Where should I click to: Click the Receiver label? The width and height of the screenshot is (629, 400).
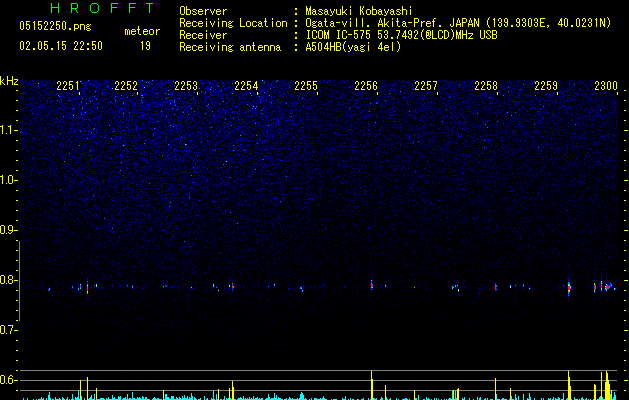point(203,35)
